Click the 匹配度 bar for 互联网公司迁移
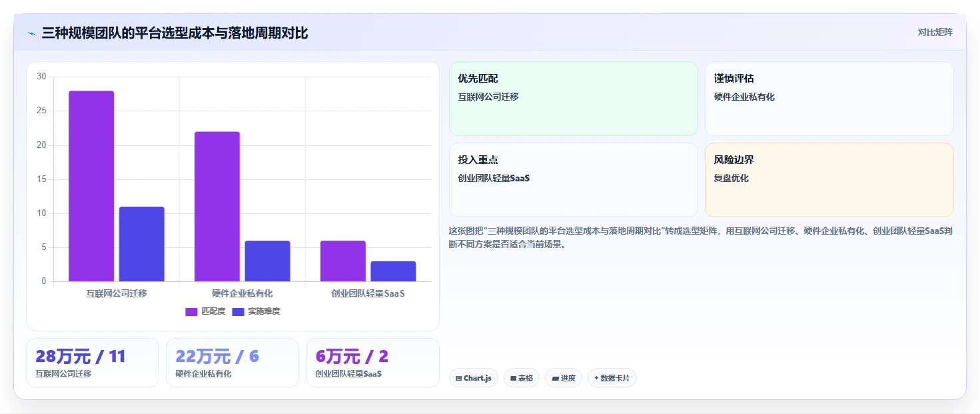Image resolution: width=980 pixels, height=414 pixels. pyautogui.click(x=91, y=186)
